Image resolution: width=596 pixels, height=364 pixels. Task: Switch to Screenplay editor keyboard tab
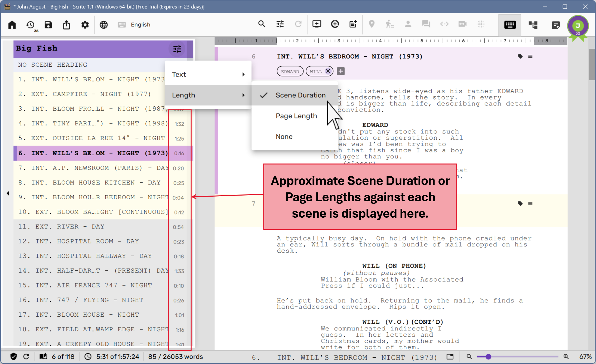(x=510, y=25)
